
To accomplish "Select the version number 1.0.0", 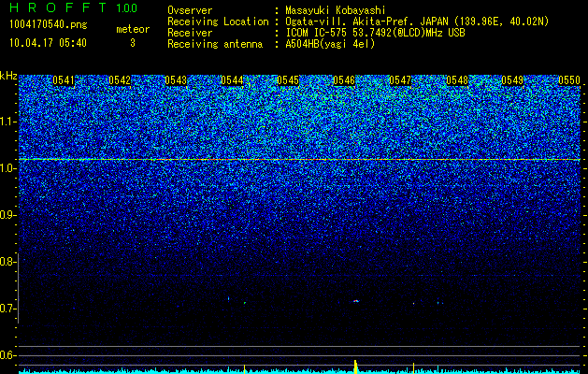I will point(126,8).
